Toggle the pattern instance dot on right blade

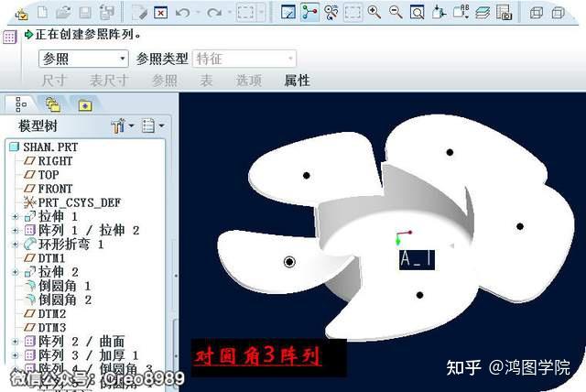(x=520, y=226)
